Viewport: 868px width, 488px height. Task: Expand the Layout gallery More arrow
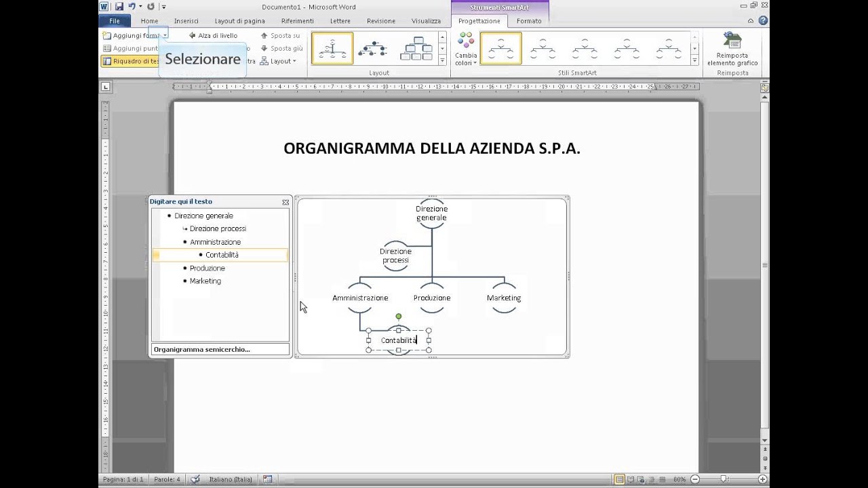click(x=442, y=61)
